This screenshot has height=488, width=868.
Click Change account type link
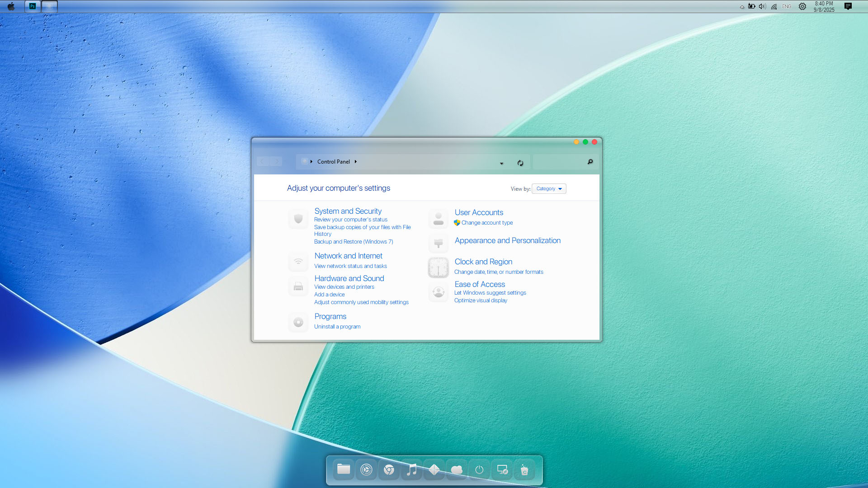click(x=487, y=223)
